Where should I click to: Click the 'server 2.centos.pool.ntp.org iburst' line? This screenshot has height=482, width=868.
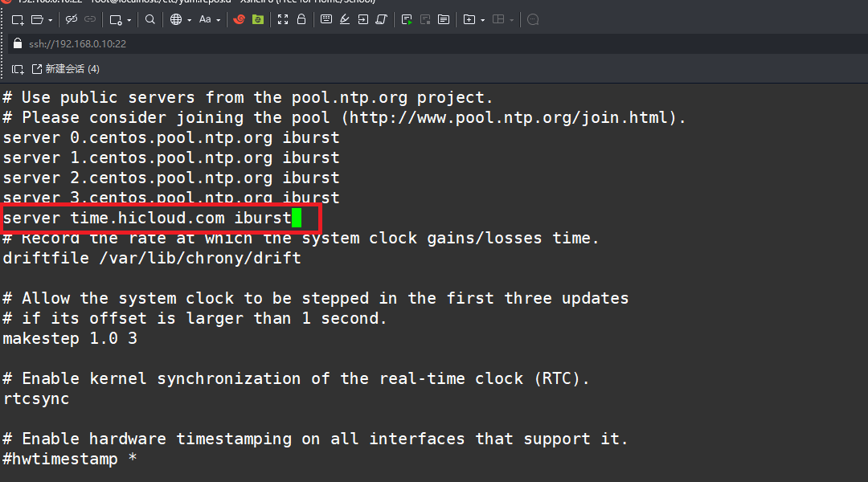click(x=171, y=178)
